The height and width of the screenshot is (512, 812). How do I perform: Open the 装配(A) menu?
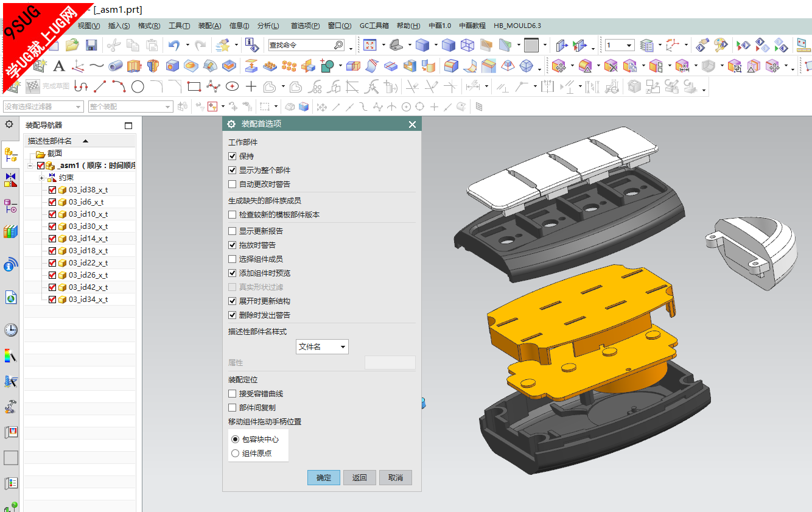tap(209, 26)
